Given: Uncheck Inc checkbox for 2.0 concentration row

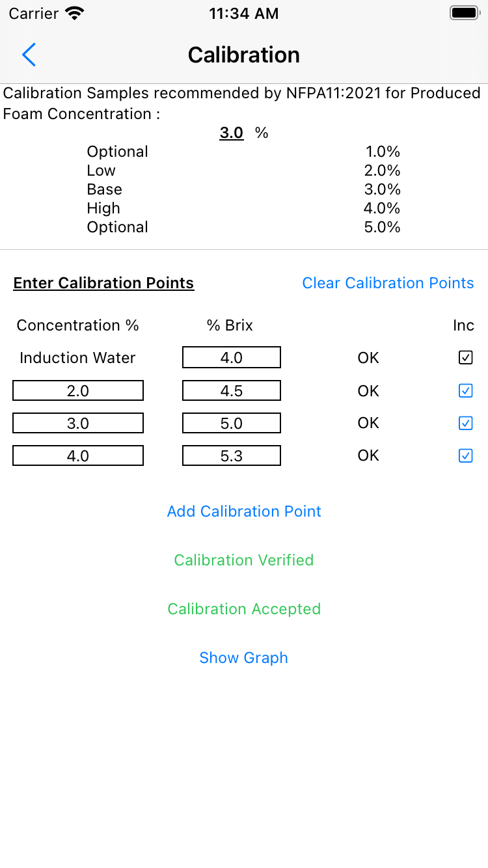Looking at the screenshot, I should [x=466, y=390].
